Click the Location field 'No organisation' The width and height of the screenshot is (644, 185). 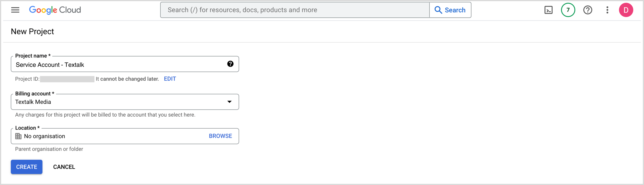[x=100, y=136]
